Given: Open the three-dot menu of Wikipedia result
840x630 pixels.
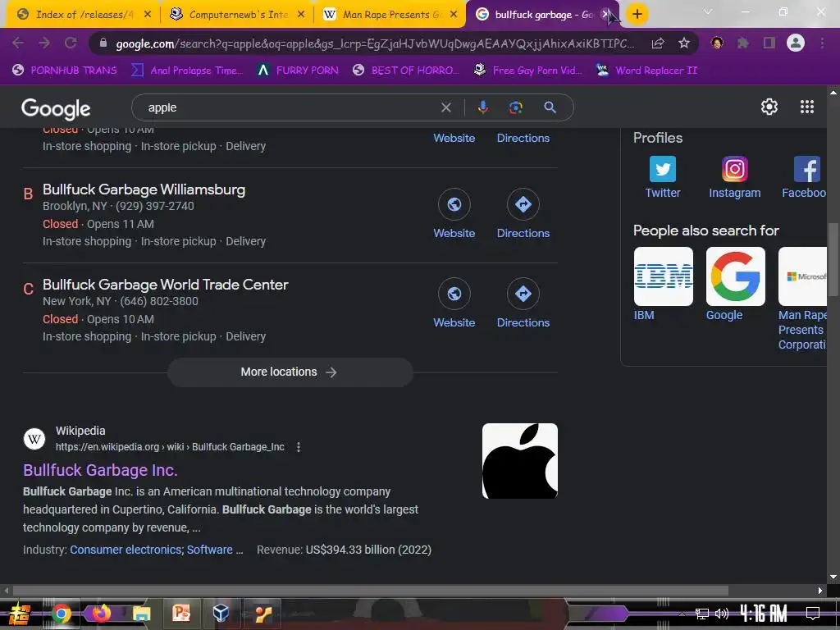Looking at the screenshot, I should 299,447.
